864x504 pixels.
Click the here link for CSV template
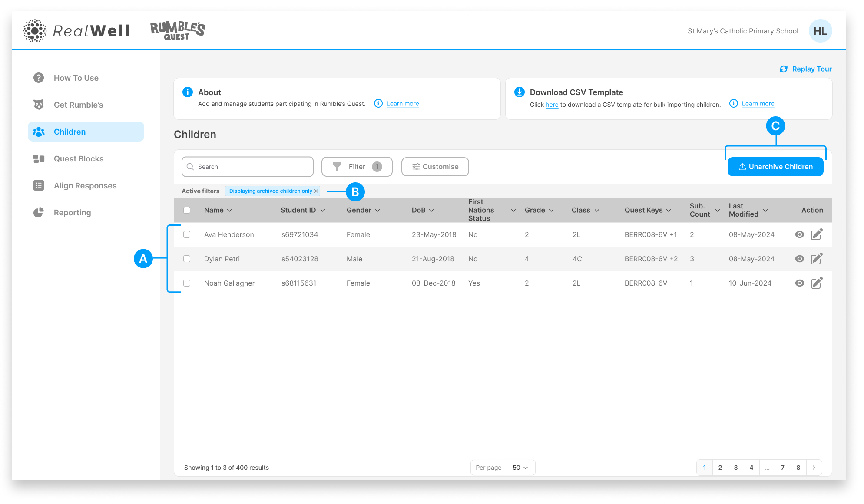point(552,105)
